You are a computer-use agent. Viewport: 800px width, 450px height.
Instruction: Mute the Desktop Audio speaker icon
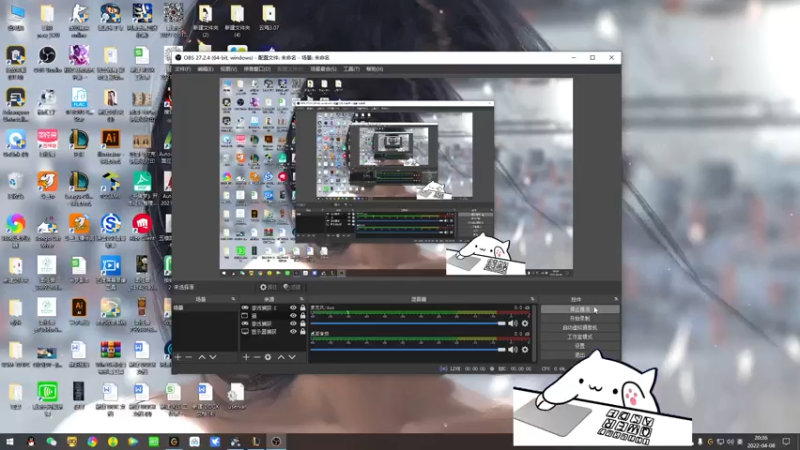513,349
